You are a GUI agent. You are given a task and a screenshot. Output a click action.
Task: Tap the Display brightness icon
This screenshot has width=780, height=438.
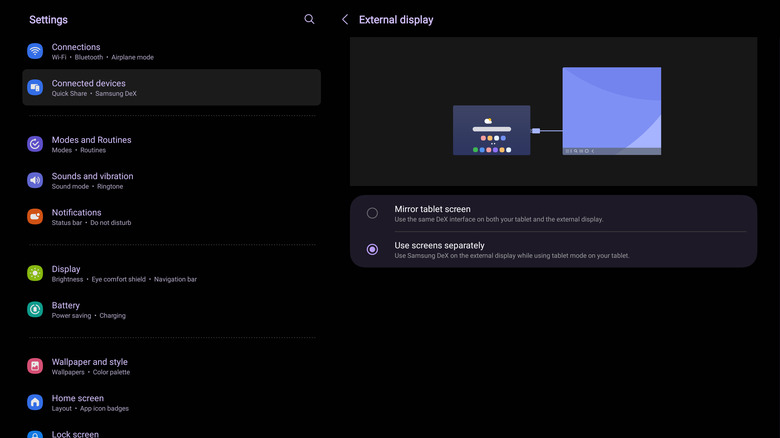[x=35, y=273]
